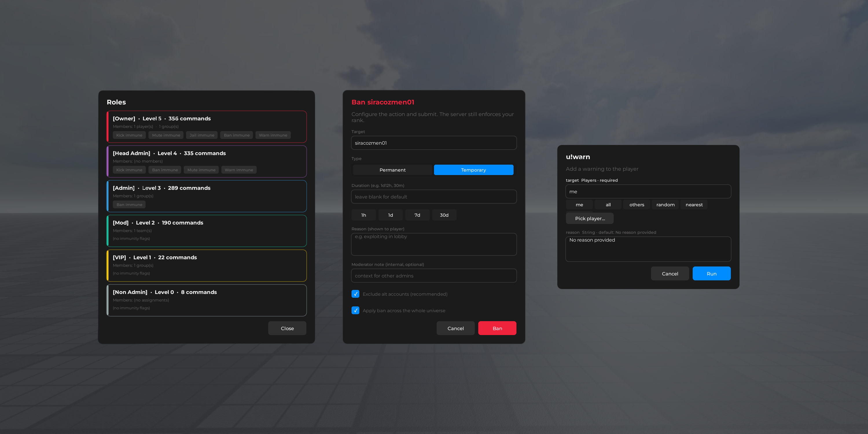Select the 'nearest' target shortcut
Viewport: 868px width, 434px height.
point(694,205)
